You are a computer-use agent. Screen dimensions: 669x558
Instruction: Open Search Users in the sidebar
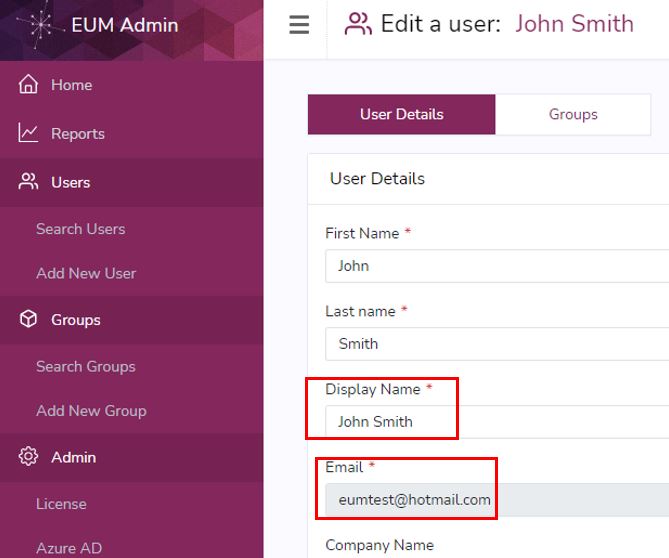[x=81, y=229]
